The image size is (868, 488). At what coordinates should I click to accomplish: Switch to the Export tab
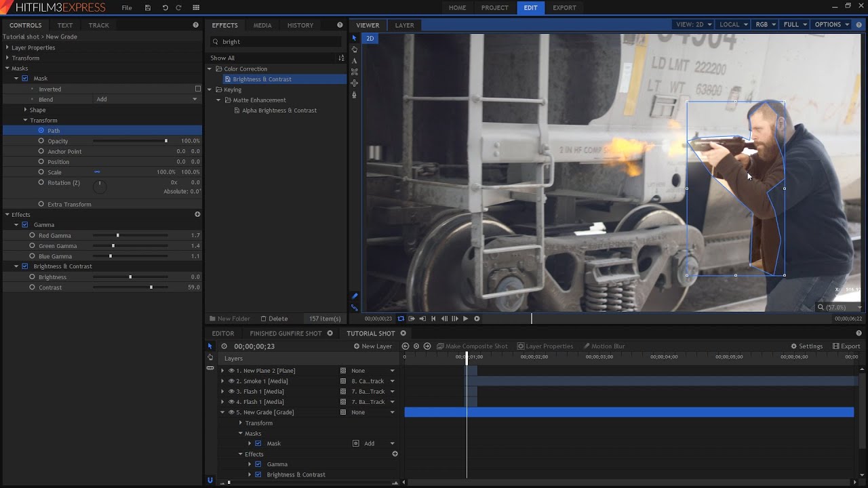coord(564,7)
